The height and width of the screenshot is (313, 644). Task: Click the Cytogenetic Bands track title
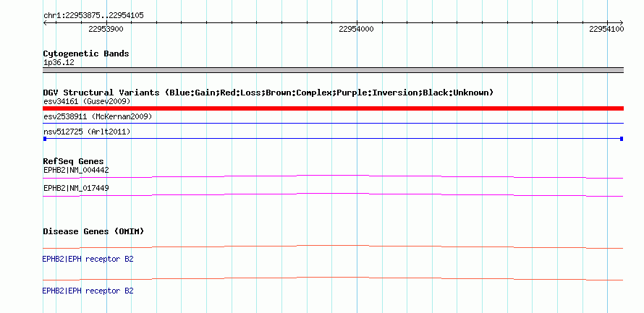tap(86, 53)
